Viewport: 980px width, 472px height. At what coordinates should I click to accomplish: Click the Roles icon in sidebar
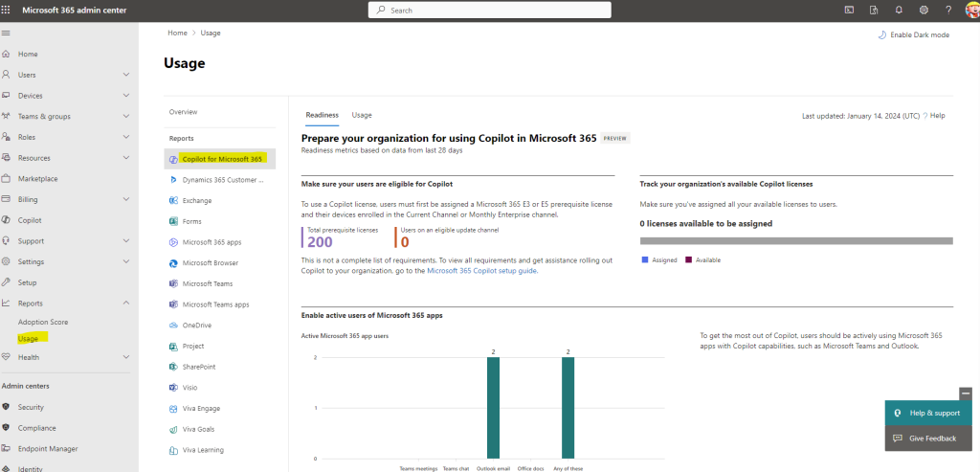click(x=7, y=137)
